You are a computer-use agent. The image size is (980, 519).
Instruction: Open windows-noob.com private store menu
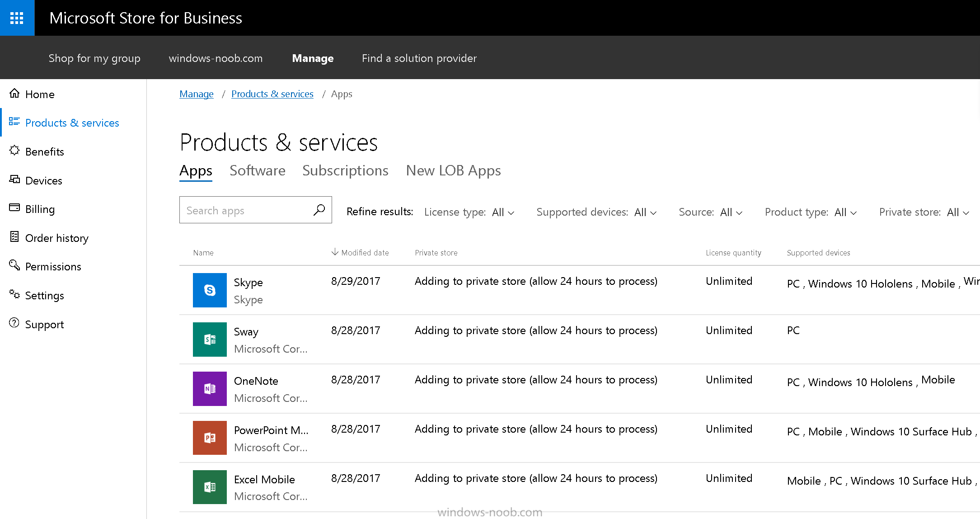[x=216, y=58]
